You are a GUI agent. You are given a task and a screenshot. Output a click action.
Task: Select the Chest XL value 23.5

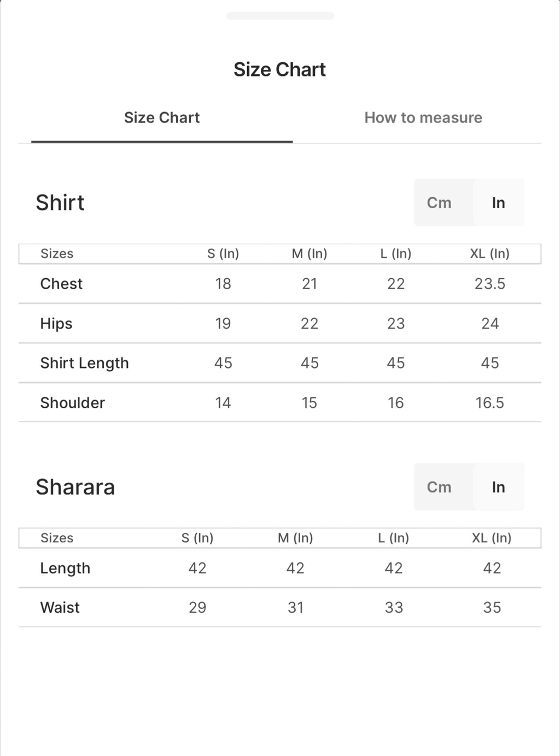pyautogui.click(x=490, y=284)
